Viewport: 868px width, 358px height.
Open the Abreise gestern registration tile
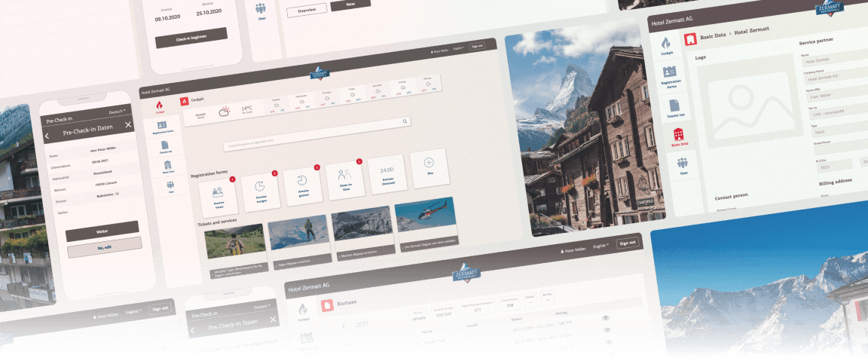[x=303, y=185]
